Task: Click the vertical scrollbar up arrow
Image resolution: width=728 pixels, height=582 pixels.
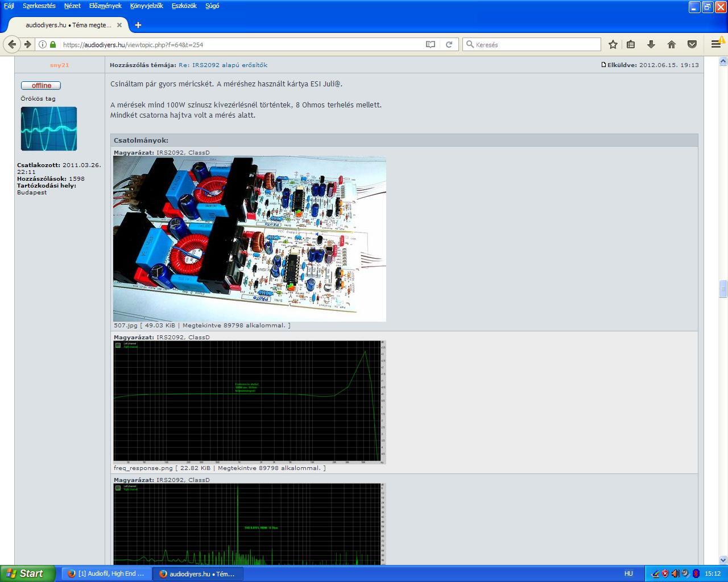Action: coord(723,61)
